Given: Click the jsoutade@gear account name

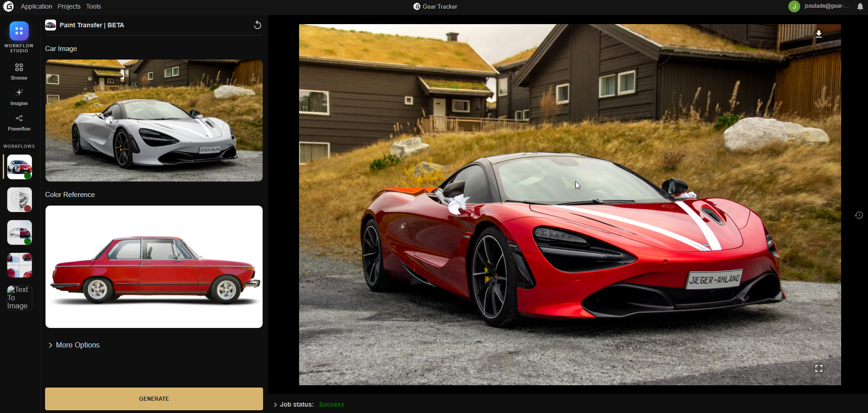Looking at the screenshot, I should pyautogui.click(x=827, y=6).
